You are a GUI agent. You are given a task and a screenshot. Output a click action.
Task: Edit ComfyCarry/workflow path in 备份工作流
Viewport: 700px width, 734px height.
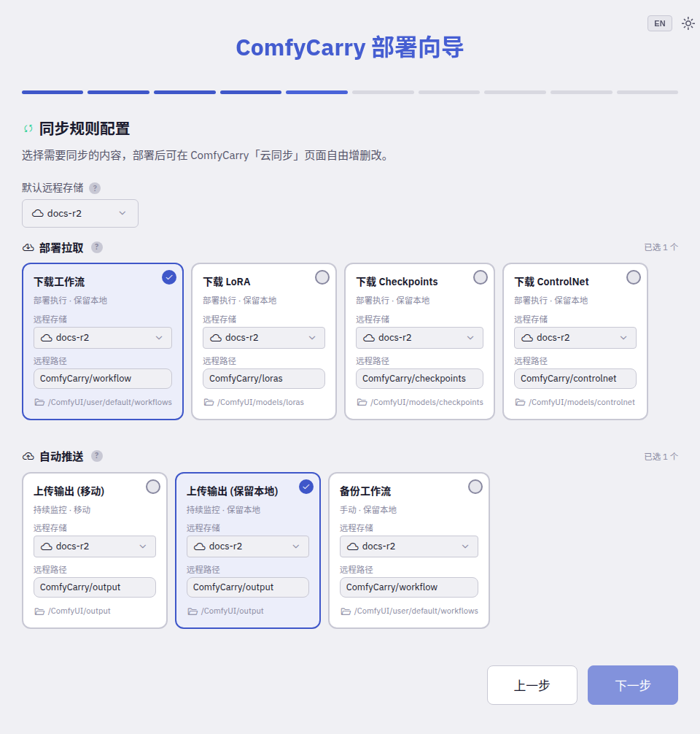pos(409,587)
